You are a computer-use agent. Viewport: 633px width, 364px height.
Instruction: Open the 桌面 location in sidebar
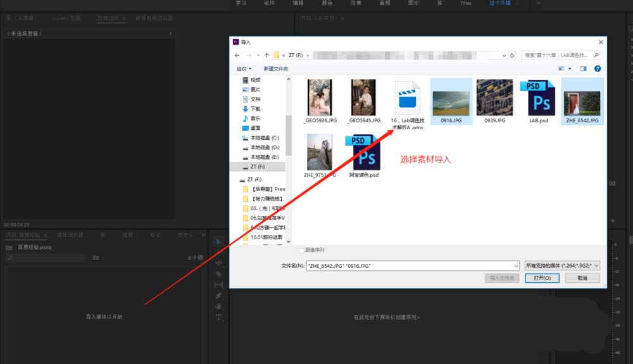point(251,129)
